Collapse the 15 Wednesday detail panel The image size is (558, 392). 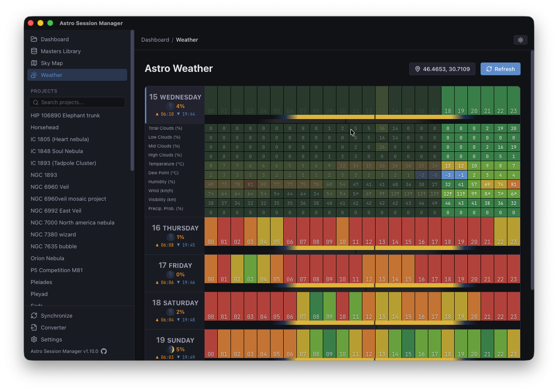pyautogui.click(x=175, y=97)
